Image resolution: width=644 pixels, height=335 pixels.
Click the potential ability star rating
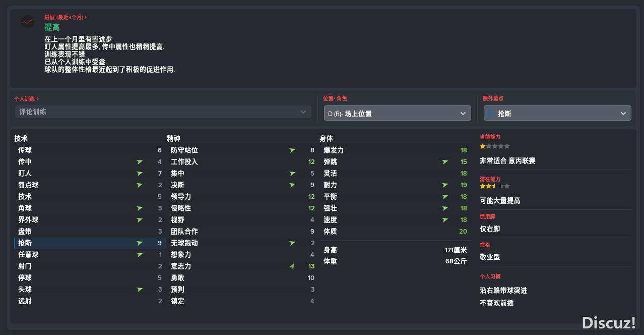[x=495, y=186]
